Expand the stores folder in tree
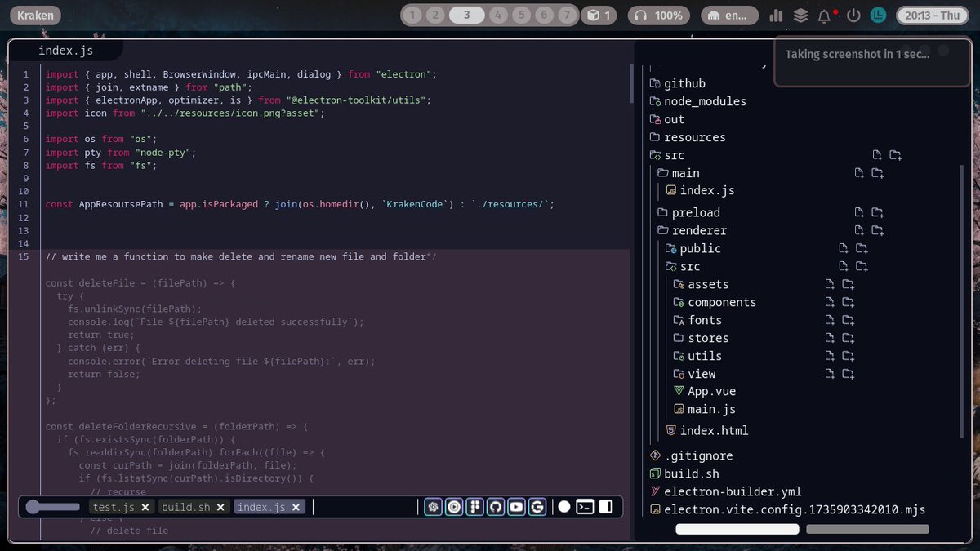980x551 pixels. 701,338
